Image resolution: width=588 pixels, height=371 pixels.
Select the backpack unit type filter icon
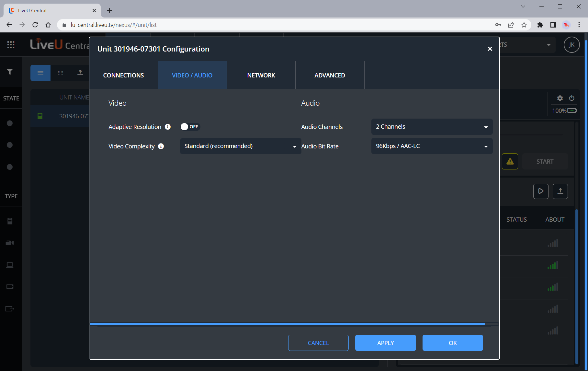(x=10, y=221)
